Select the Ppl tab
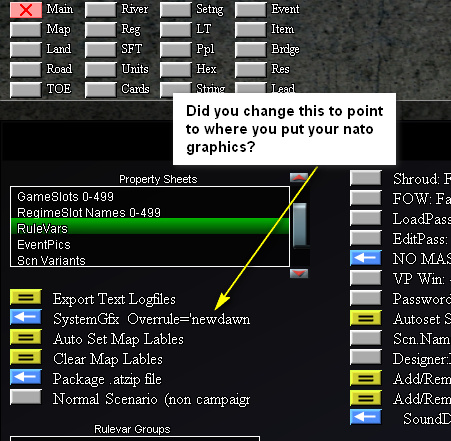Viewport: 451px width, 441px height. (x=176, y=50)
